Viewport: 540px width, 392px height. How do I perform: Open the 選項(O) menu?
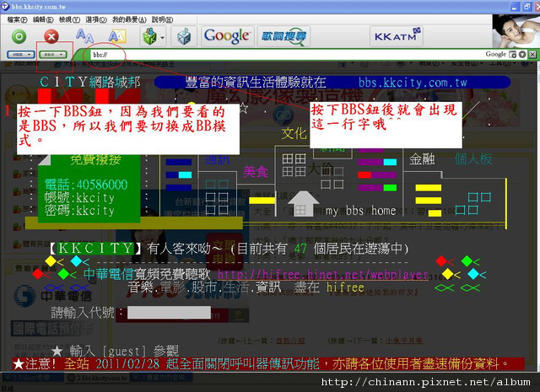[96, 19]
